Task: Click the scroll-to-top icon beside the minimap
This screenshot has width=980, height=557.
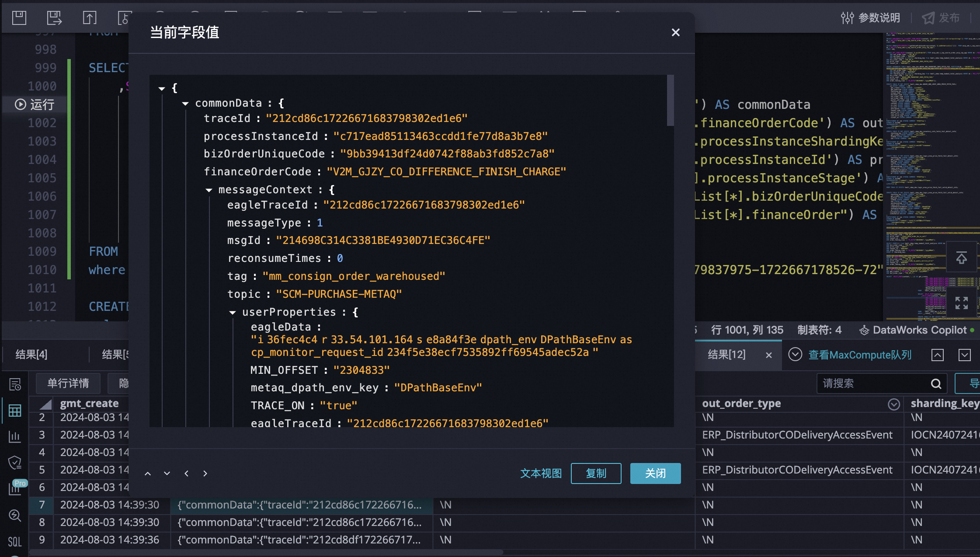Action: [x=961, y=258]
